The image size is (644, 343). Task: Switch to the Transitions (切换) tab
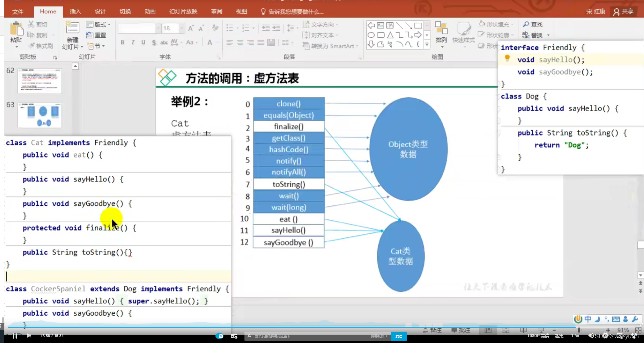coord(125,11)
